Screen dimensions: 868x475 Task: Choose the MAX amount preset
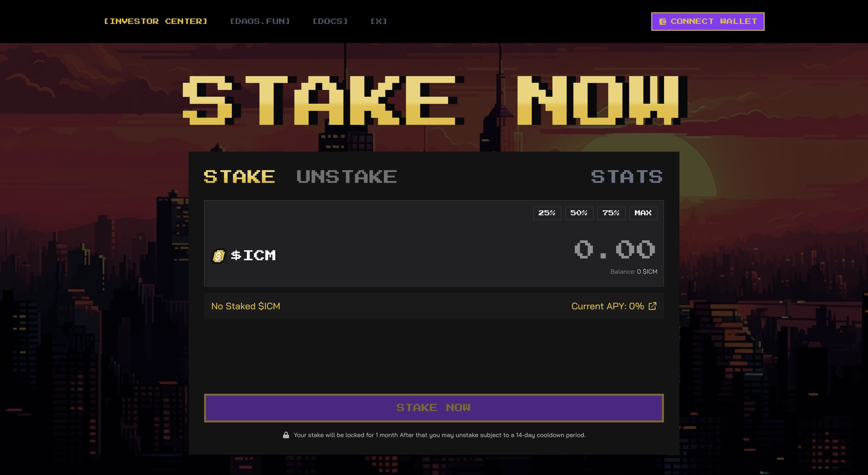pos(643,213)
